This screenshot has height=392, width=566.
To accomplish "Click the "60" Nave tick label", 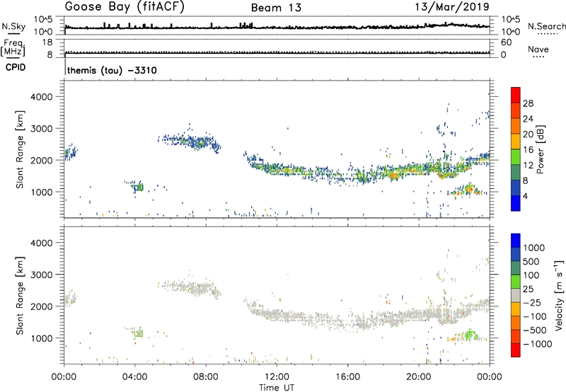I will 506,42.
